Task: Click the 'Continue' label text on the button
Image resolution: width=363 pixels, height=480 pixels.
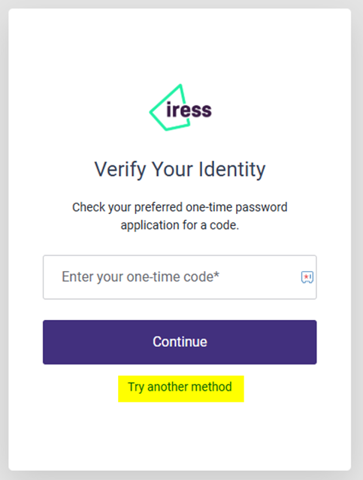Action: click(x=180, y=342)
